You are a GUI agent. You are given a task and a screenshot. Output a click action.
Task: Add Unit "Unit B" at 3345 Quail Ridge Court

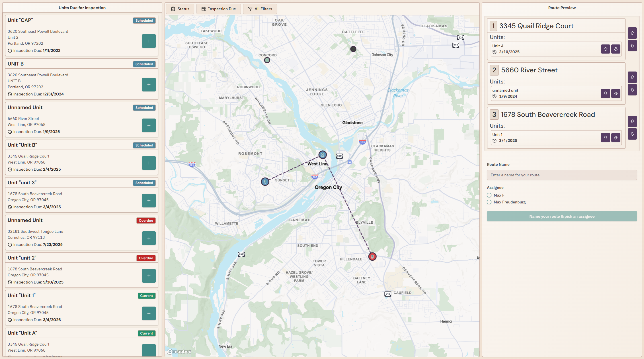(149, 163)
